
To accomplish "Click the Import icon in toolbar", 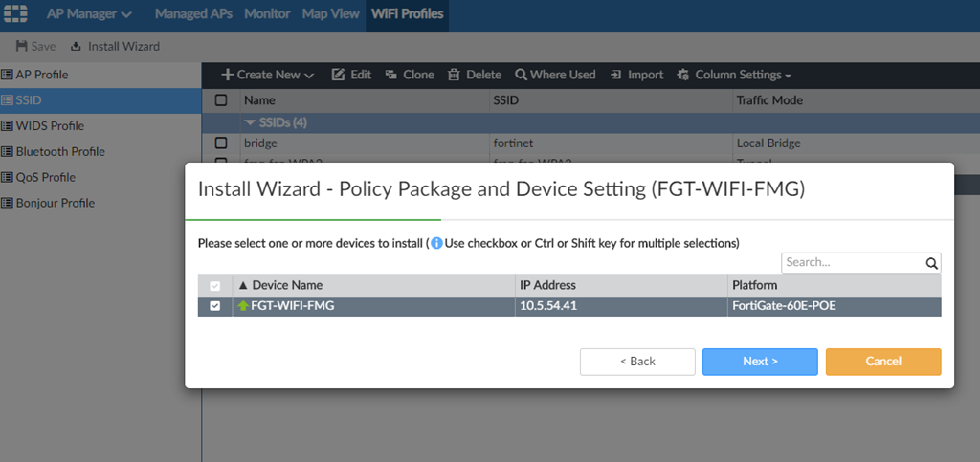I will tap(617, 75).
